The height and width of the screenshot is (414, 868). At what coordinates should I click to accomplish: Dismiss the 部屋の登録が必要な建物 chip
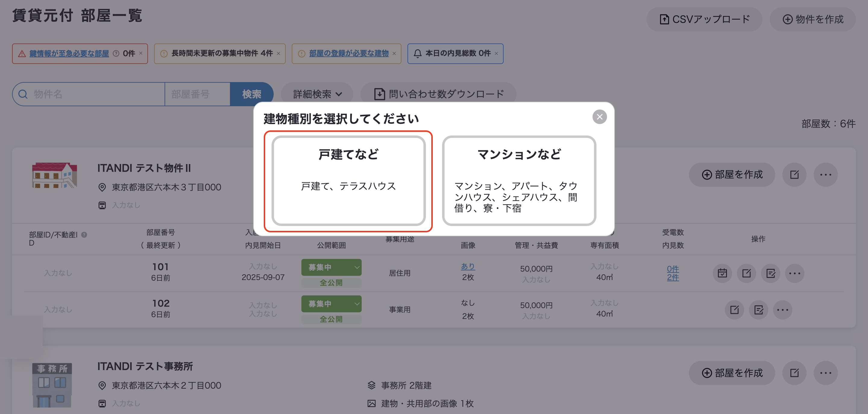(x=394, y=53)
